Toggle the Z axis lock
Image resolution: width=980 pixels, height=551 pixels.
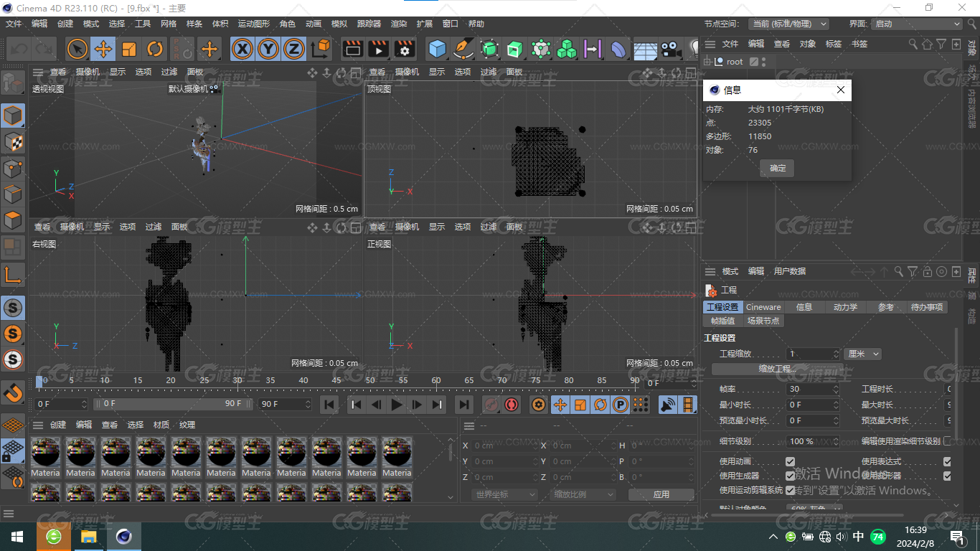[293, 49]
